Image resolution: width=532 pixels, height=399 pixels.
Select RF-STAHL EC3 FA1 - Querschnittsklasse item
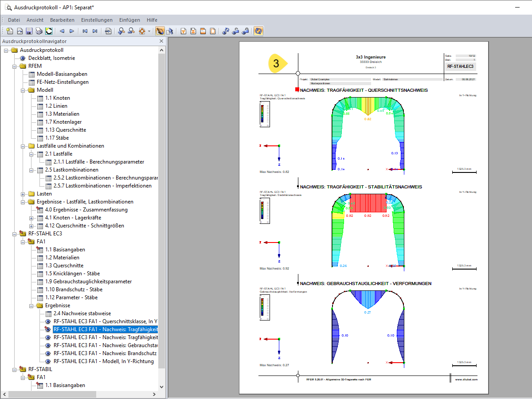click(106, 321)
